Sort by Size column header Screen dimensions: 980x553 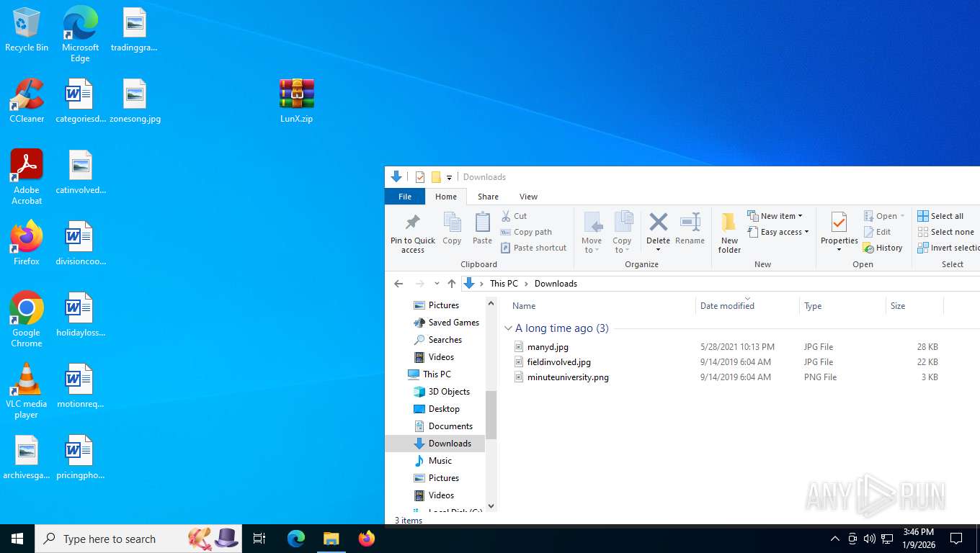(914, 306)
